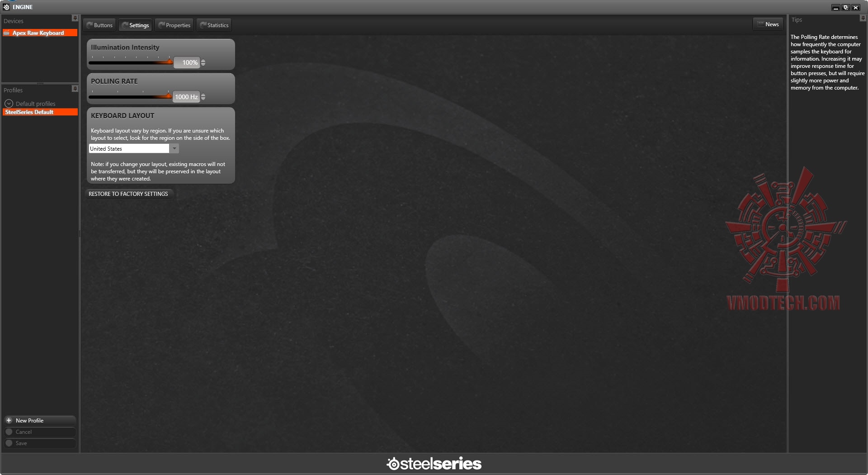Image resolution: width=868 pixels, height=475 pixels.
Task: Click the steelseries logo in the footer
Action: coord(434,464)
